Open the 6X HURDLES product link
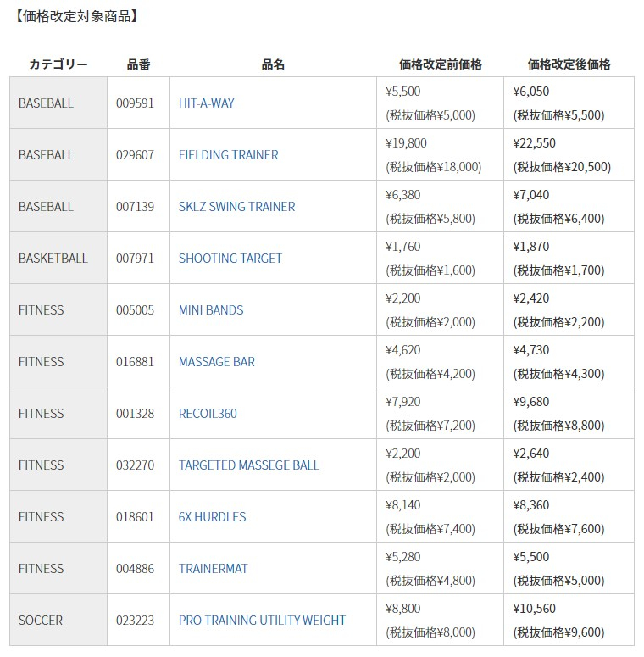 point(213,516)
